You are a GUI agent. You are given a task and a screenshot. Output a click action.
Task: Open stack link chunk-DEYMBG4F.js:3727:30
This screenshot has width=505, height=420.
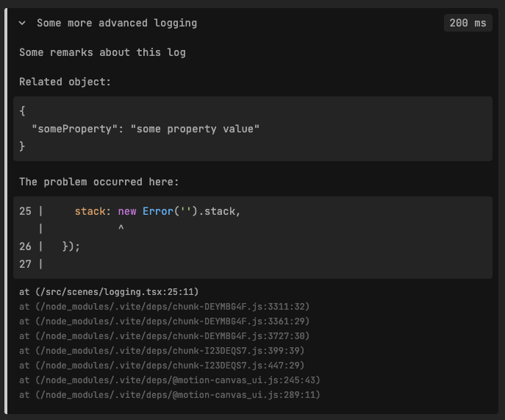pos(164,336)
